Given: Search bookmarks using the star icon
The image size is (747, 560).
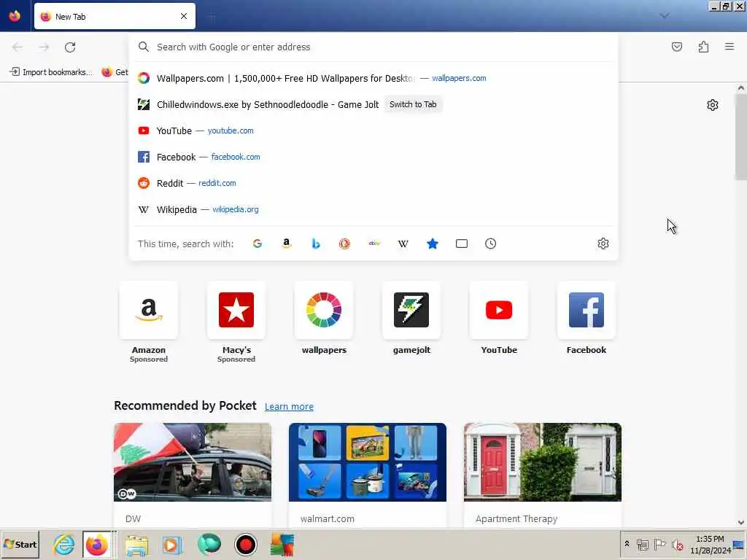Looking at the screenshot, I should 432,244.
